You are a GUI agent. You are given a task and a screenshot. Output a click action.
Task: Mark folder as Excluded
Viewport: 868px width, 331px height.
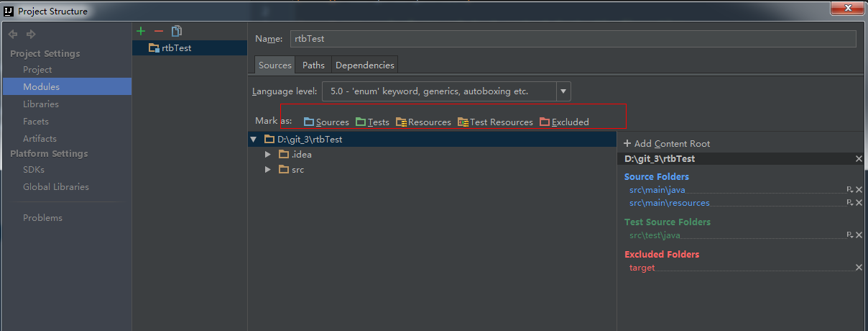[x=564, y=122]
